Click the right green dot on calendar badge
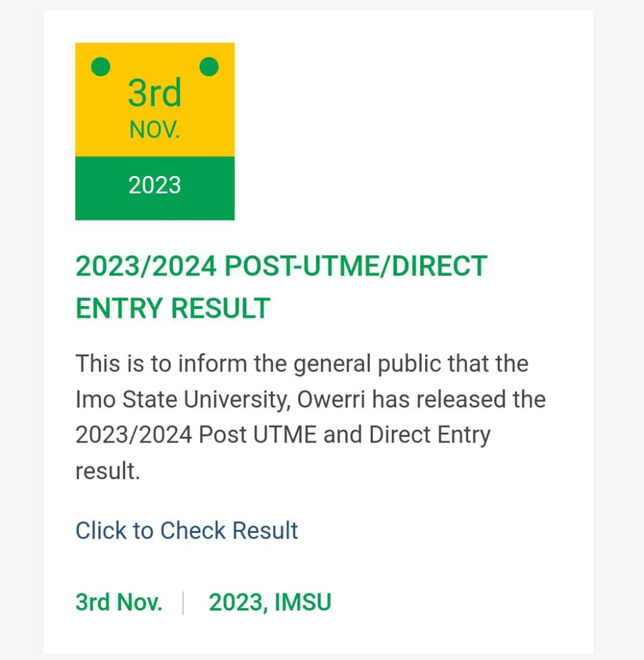Screen dimensions: 644x660 pos(209,67)
